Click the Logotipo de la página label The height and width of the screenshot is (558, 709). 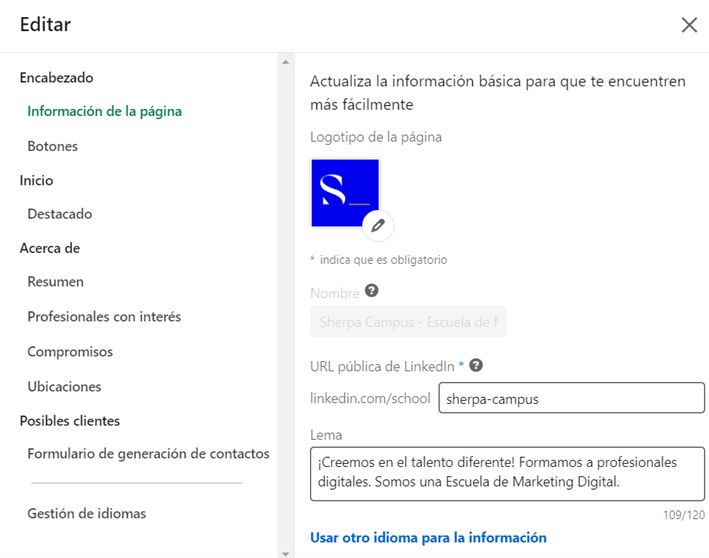pyautogui.click(x=376, y=137)
